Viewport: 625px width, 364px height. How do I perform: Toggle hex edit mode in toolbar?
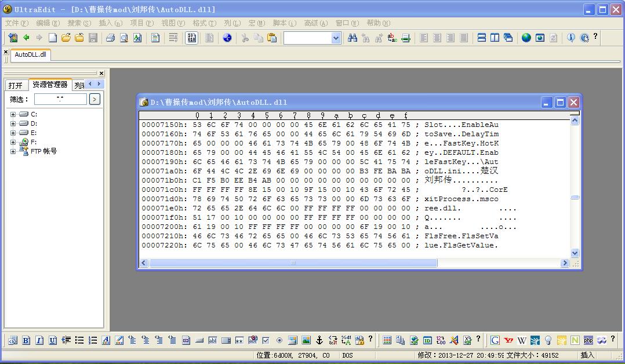click(191, 38)
